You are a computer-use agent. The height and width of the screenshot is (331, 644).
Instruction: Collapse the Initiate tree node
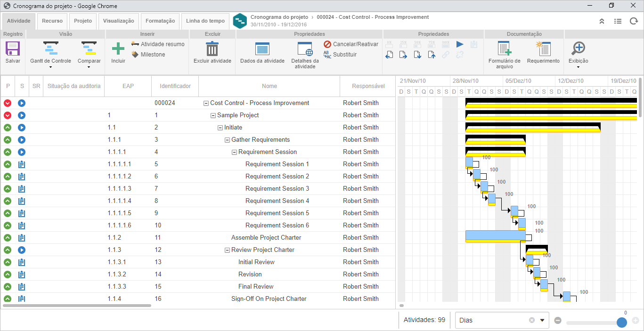(220, 128)
